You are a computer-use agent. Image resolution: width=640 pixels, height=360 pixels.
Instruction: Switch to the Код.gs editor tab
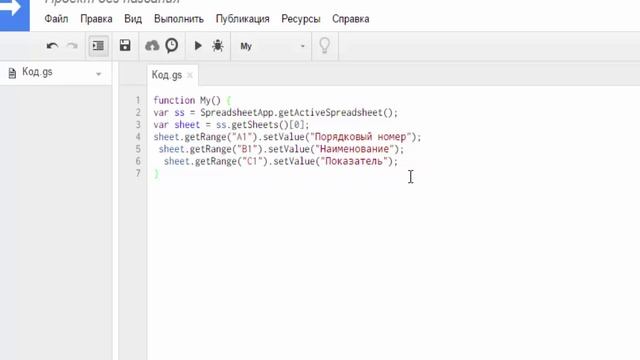click(x=167, y=75)
